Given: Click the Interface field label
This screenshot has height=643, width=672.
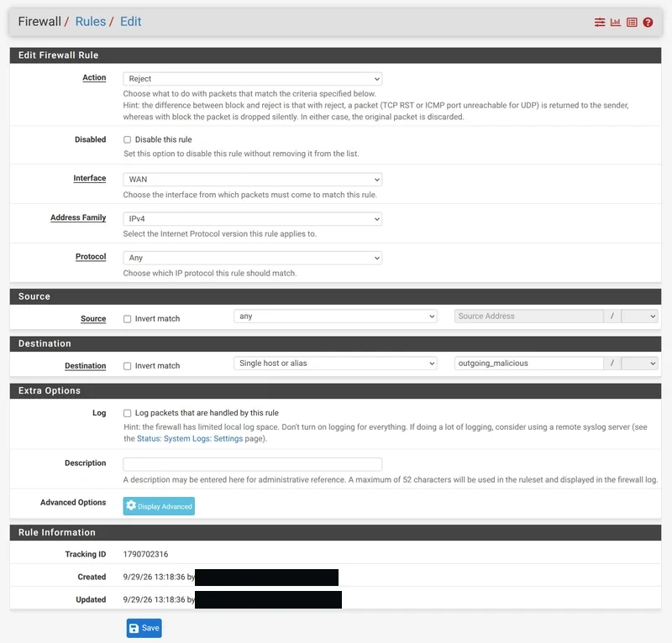Looking at the screenshot, I should pos(90,178).
